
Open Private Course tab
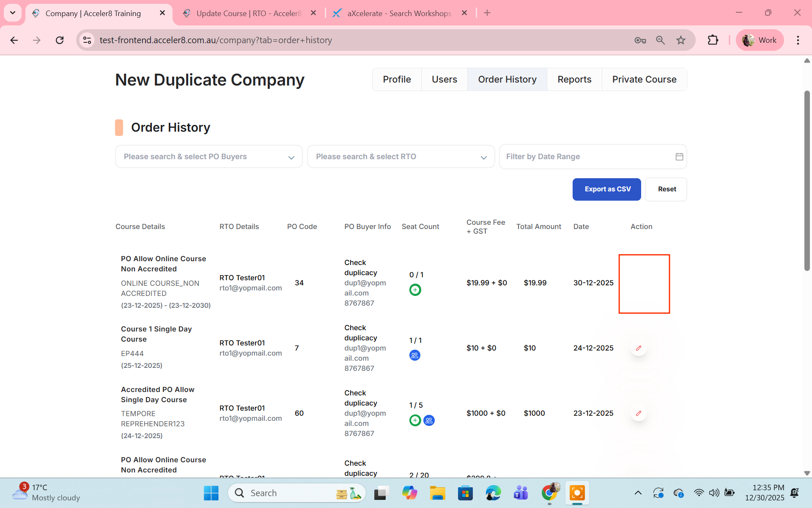(x=644, y=80)
